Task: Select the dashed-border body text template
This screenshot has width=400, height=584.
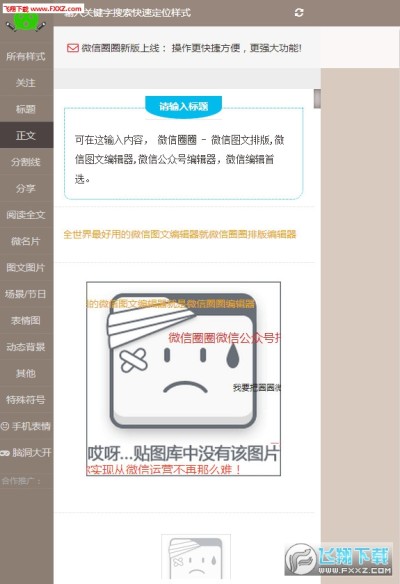Action: (x=184, y=149)
